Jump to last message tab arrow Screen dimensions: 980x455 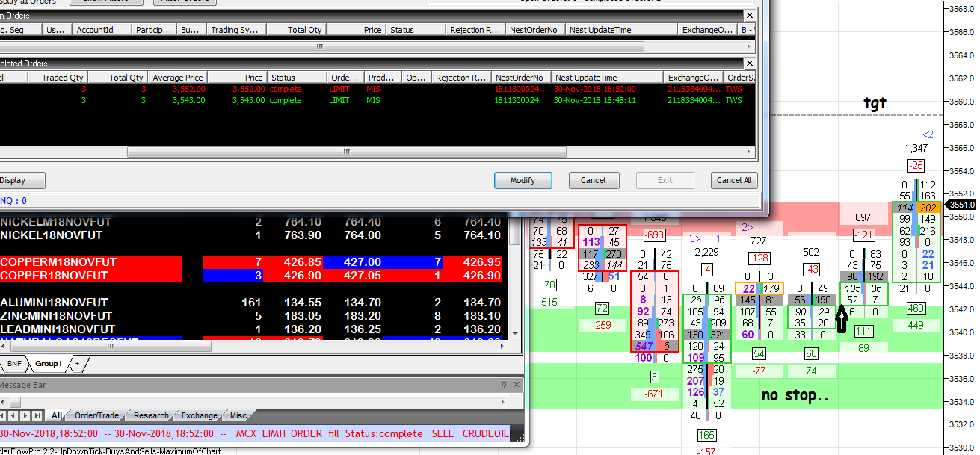(x=36, y=415)
